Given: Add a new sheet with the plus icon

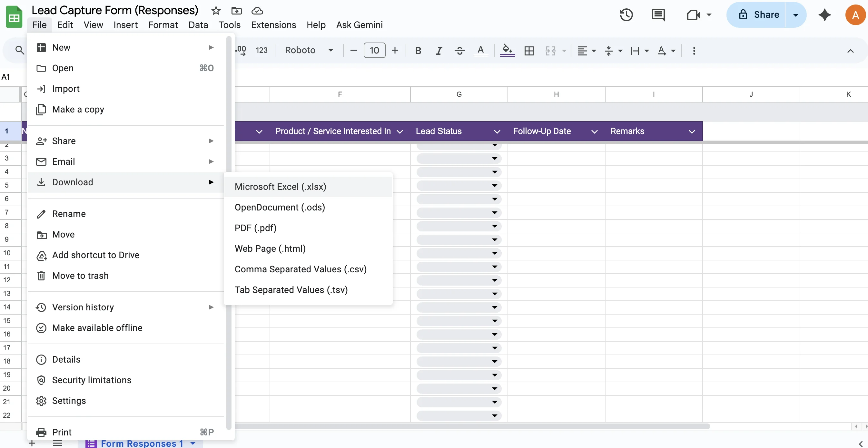Looking at the screenshot, I should [x=32, y=443].
